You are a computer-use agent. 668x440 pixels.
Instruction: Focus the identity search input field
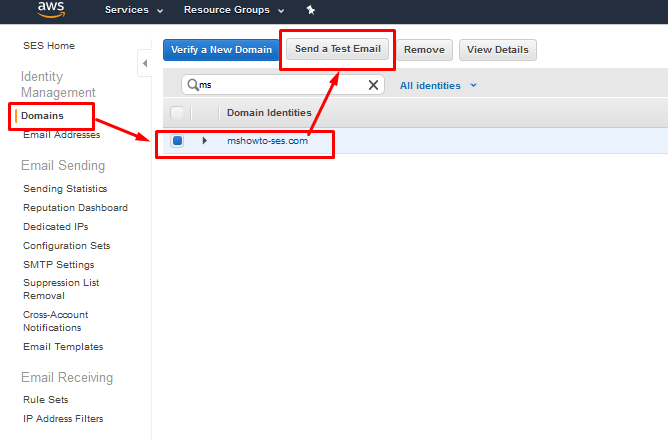(x=283, y=85)
